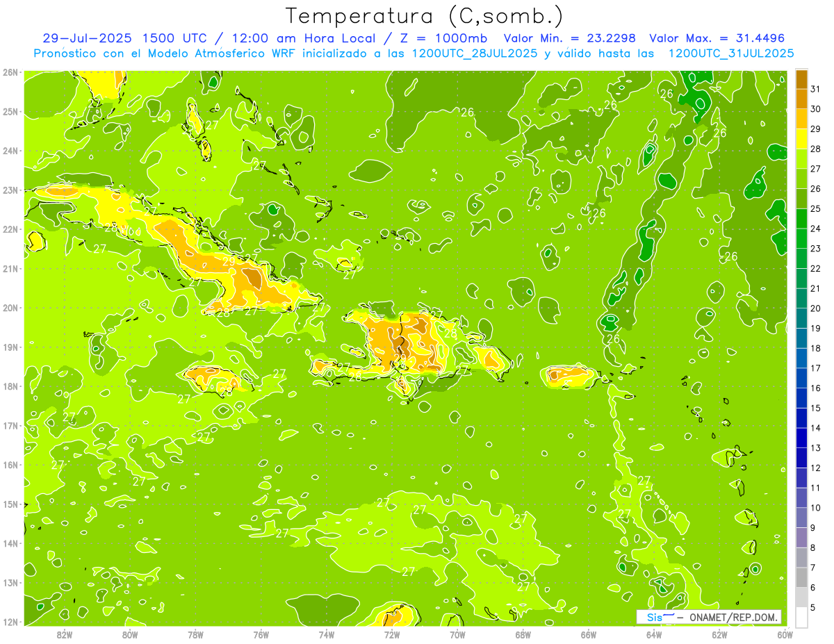Click the legend value 9
834x644 pixels.
pos(813,528)
